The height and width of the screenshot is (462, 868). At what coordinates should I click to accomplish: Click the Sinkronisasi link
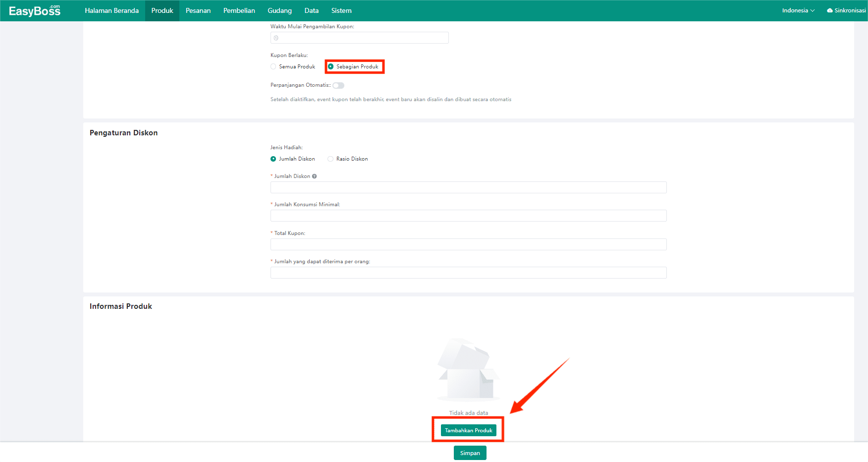click(x=846, y=10)
